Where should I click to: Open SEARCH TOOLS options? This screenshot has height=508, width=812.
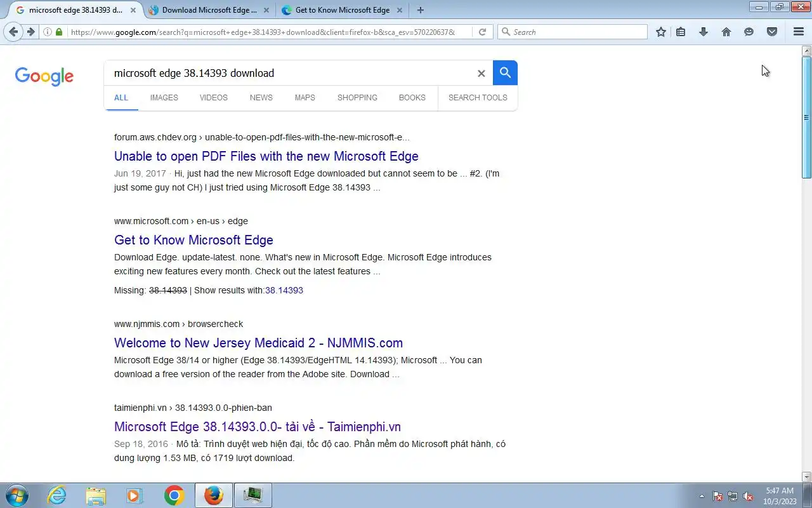478,98
